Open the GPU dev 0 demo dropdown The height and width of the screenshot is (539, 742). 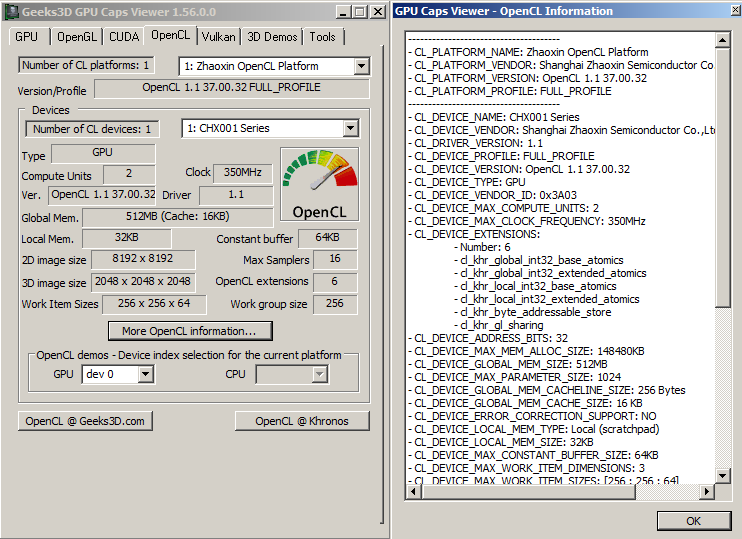click(145, 374)
